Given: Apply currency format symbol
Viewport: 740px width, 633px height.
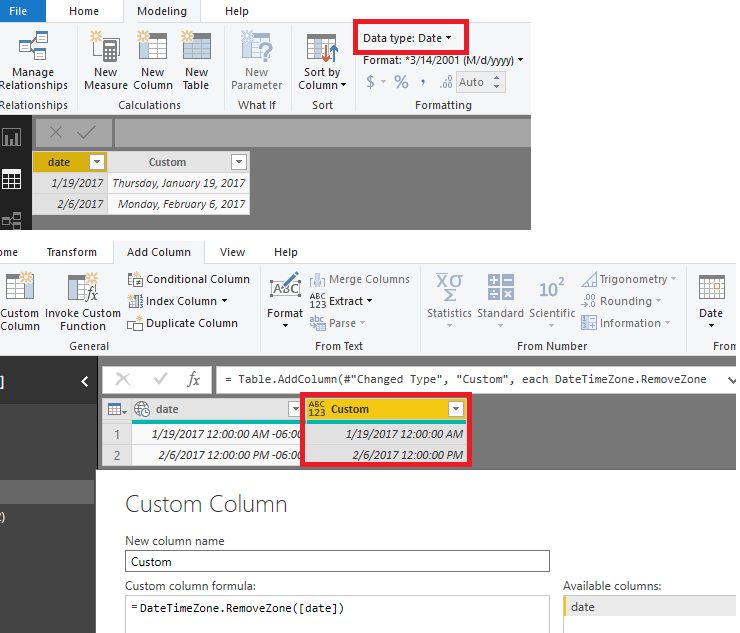Looking at the screenshot, I should [x=370, y=82].
